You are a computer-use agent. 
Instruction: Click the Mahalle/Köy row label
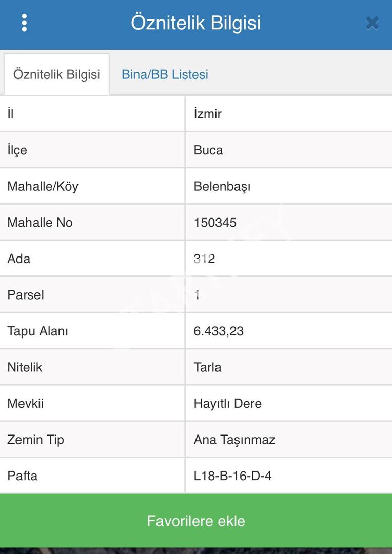[x=43, y=186]
